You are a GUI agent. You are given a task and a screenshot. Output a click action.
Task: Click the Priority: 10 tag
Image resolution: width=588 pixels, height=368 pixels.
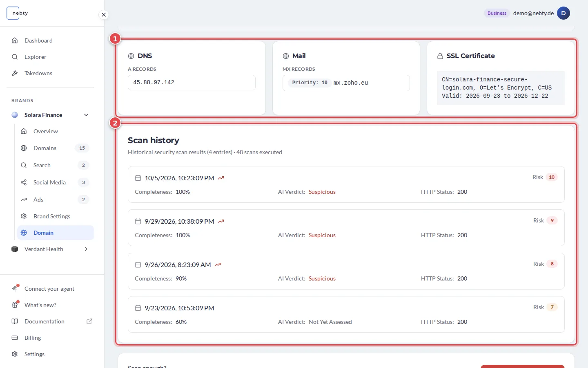coord(310,83)
